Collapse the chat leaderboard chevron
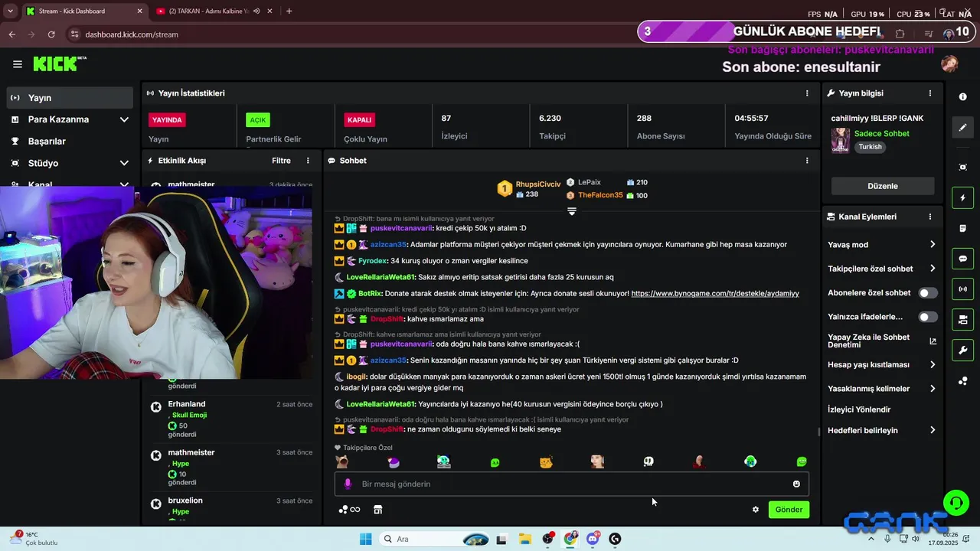The height and width of the screenshot is (551, 980). click(x=571, y=211)
